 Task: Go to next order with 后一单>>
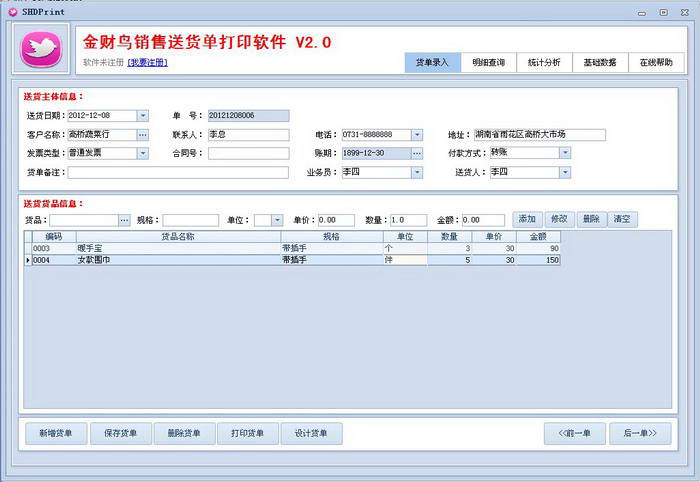coord(640,433)
